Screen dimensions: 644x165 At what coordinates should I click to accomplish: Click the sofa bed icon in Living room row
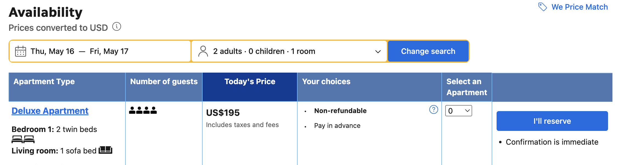coord(106,150)
